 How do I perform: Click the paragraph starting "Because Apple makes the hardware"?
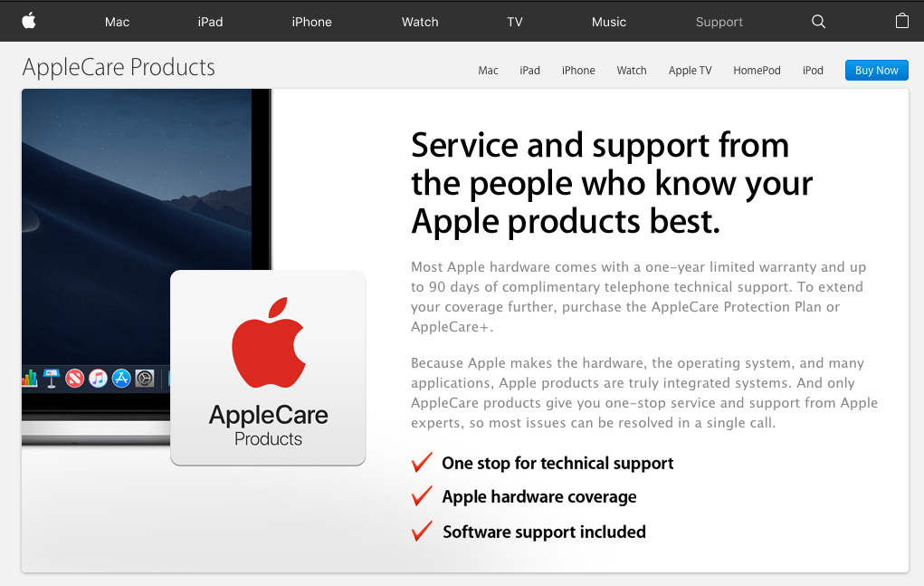[x=644, y=393]
